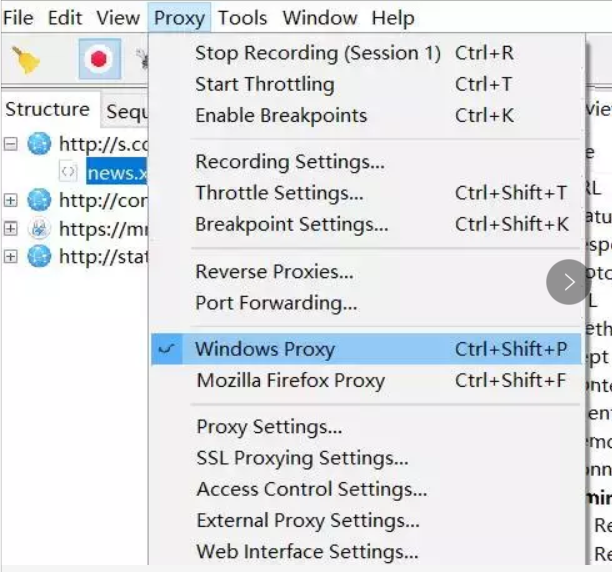Expand the https://m host node
Viewport: 612px width, 572px height.
coord(11,228)
